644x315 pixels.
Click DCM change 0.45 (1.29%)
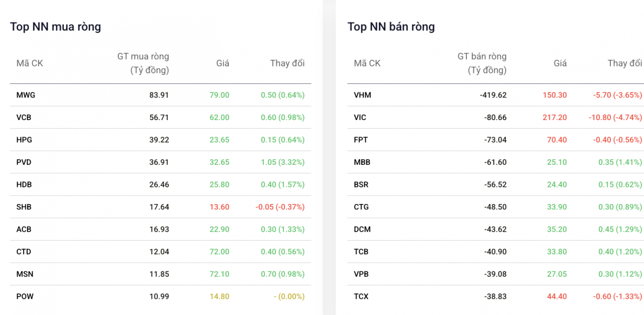[620, 229]
